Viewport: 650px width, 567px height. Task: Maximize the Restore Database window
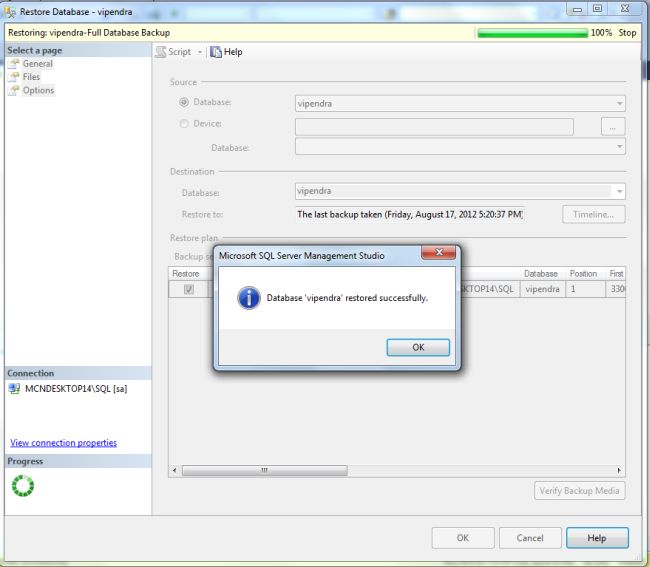(x=597, y=9)
